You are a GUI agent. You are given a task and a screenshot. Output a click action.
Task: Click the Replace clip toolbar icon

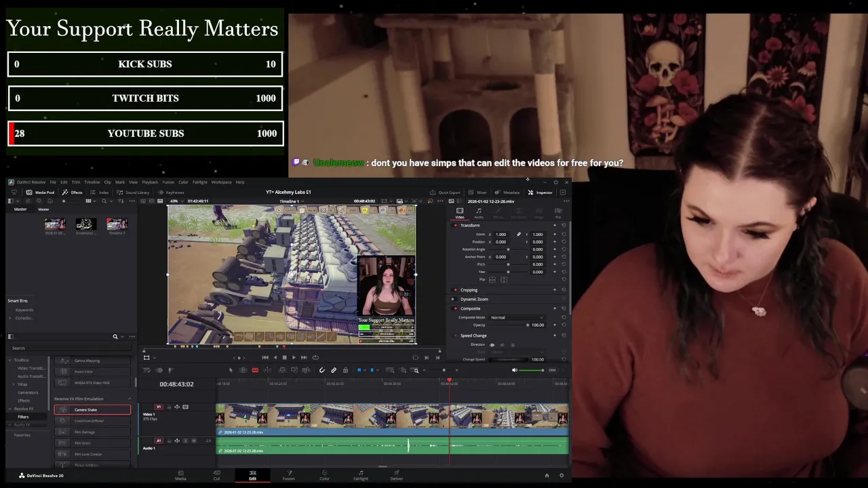coord(306,370)
